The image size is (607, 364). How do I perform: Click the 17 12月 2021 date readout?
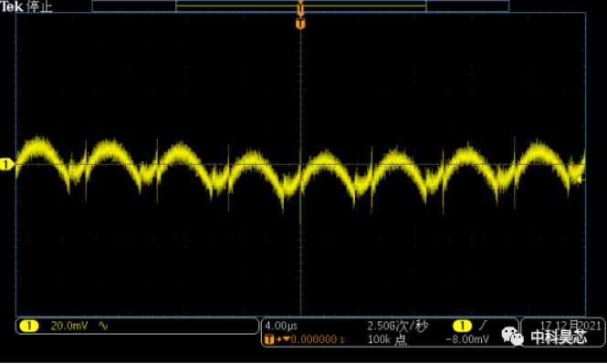coord(570,326)
